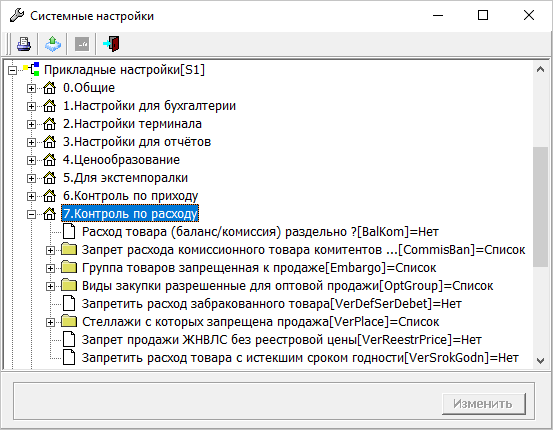Minimize the Системные настройки window

point(438,15)
